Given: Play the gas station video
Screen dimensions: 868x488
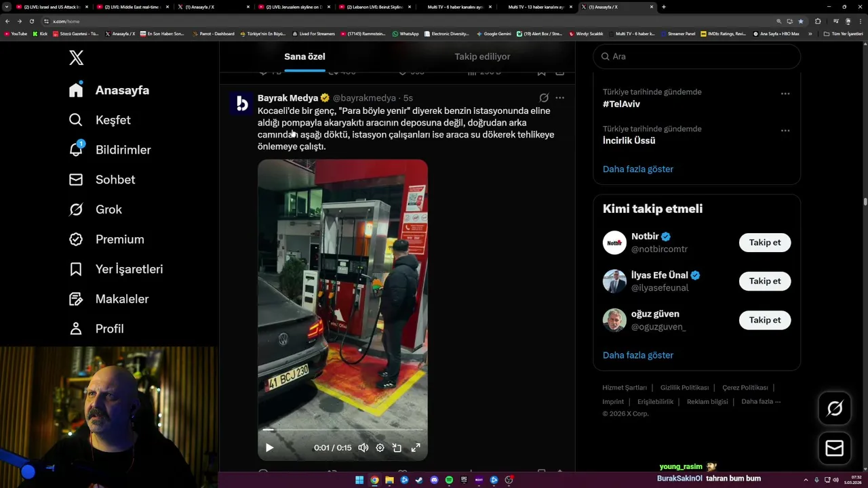Looking at the screenshot, I should [269, 447].
